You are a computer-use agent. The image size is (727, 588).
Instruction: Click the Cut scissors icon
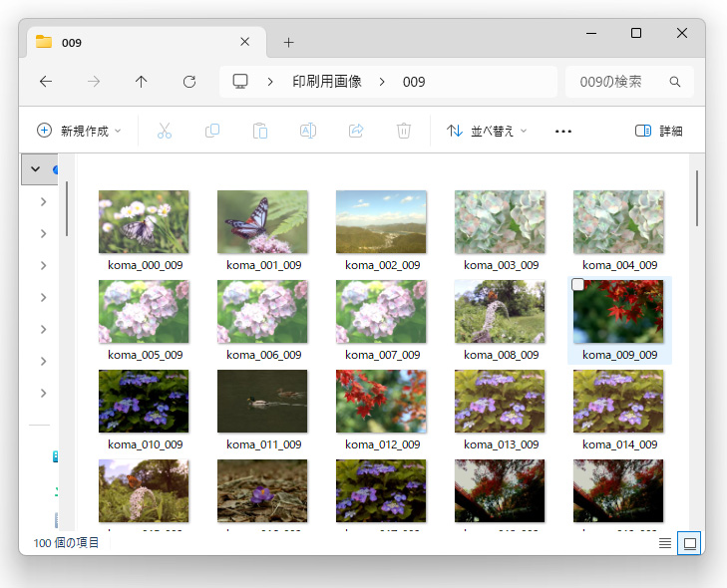point(165,131)
